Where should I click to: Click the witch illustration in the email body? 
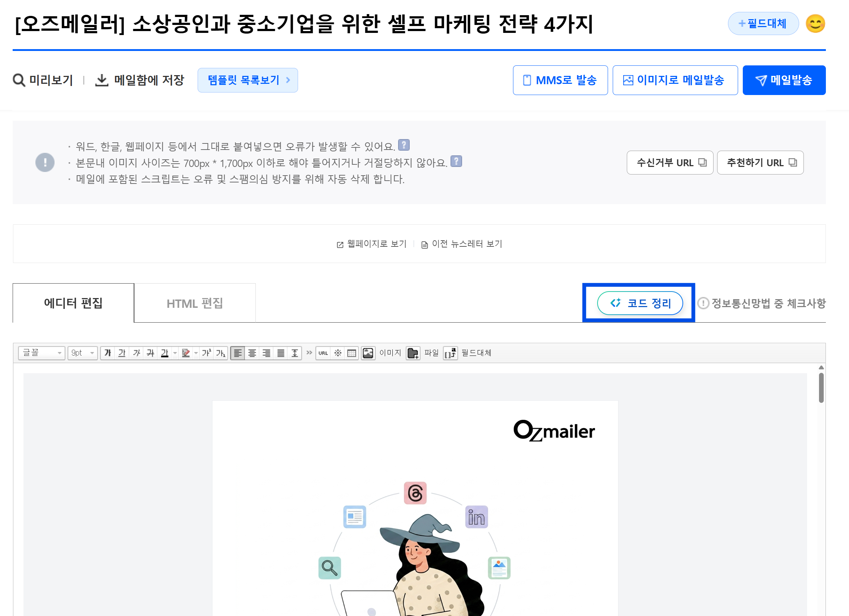(x=415, y=549)
